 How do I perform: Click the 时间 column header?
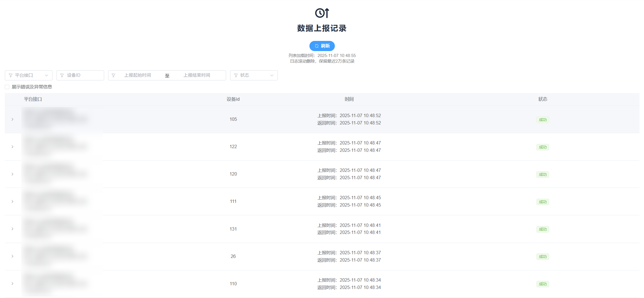pos(349,99)
